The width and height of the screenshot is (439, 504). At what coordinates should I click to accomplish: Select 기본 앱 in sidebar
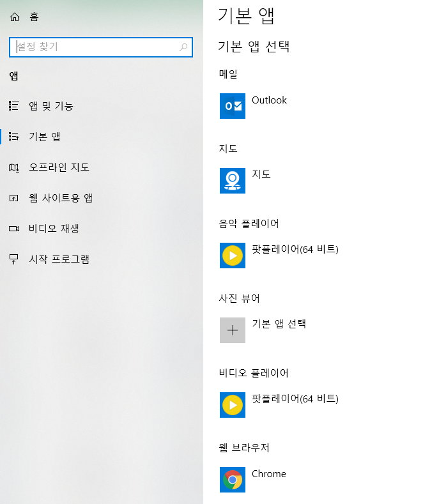[44, 137]
